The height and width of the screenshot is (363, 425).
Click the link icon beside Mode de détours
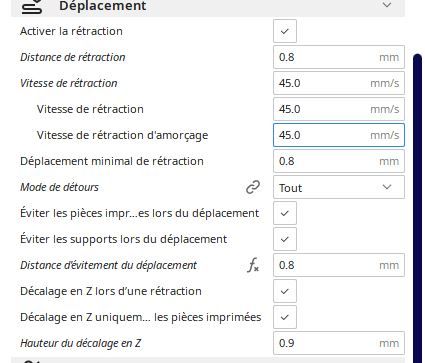[x=253, y=187]
